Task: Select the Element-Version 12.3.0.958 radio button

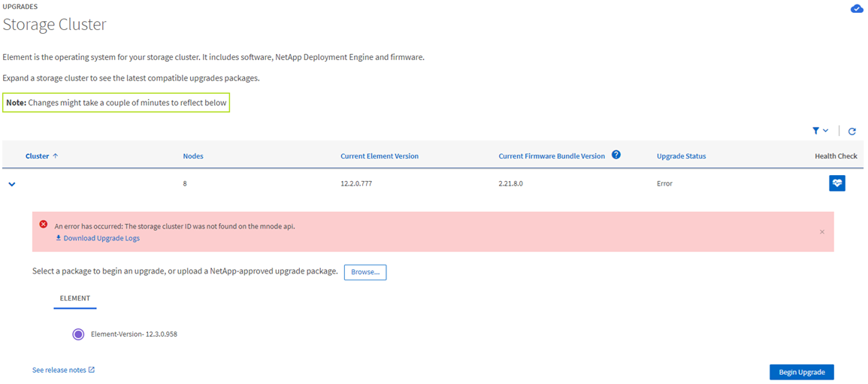Action: click(x=78, y=334)
